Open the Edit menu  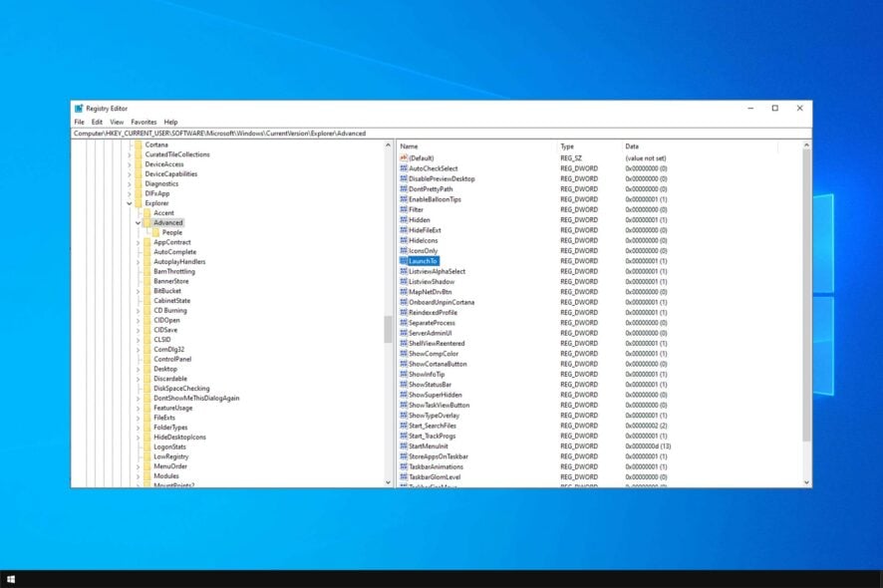click(x=97, y=122)
